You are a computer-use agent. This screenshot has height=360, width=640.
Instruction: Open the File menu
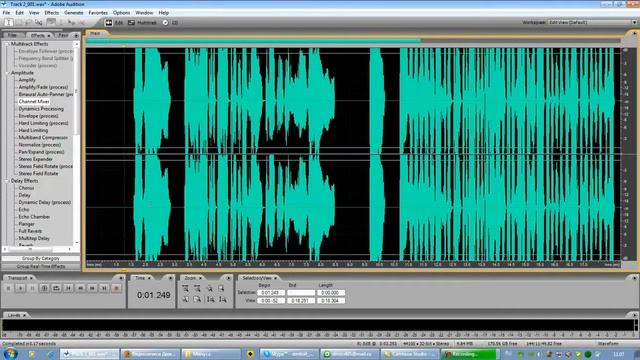pos(6,13)
